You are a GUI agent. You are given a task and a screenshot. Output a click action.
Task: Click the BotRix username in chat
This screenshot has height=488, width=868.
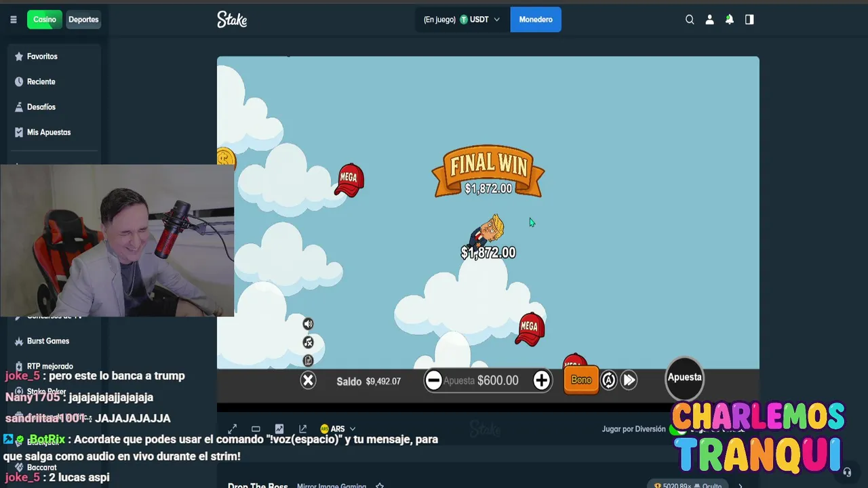[x=47, y=439]
